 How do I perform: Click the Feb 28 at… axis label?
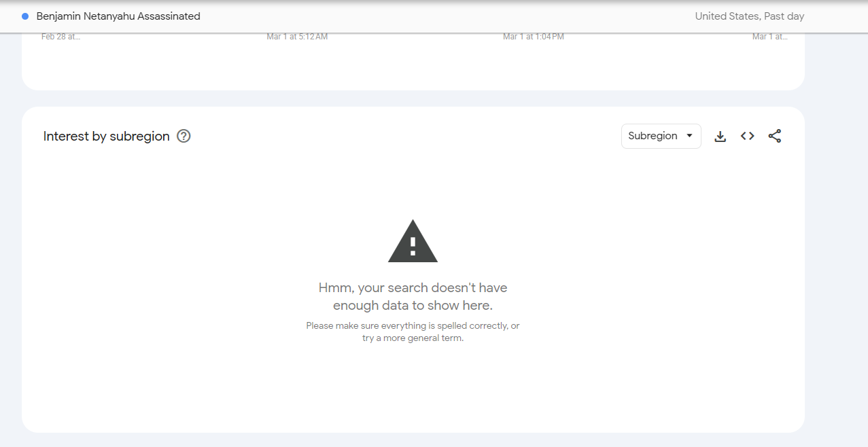coord(60,37)
